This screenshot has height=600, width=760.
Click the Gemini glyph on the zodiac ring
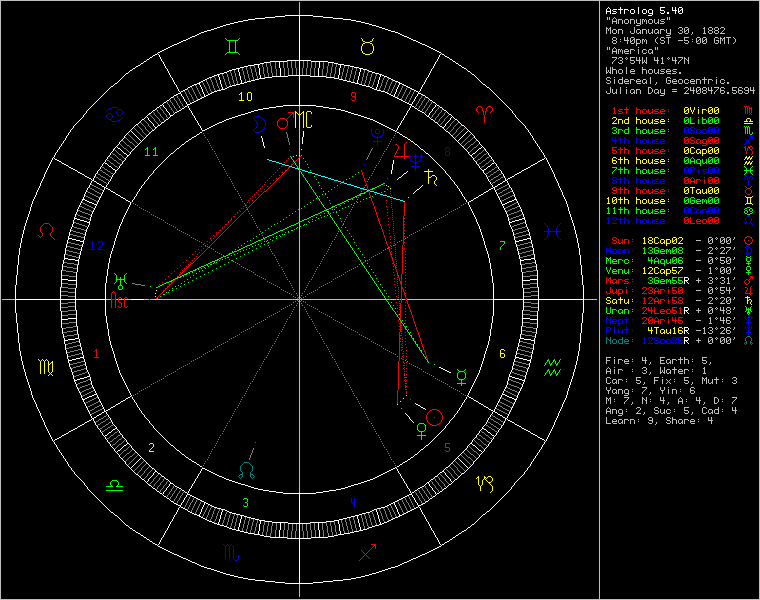tap(233, 47)
